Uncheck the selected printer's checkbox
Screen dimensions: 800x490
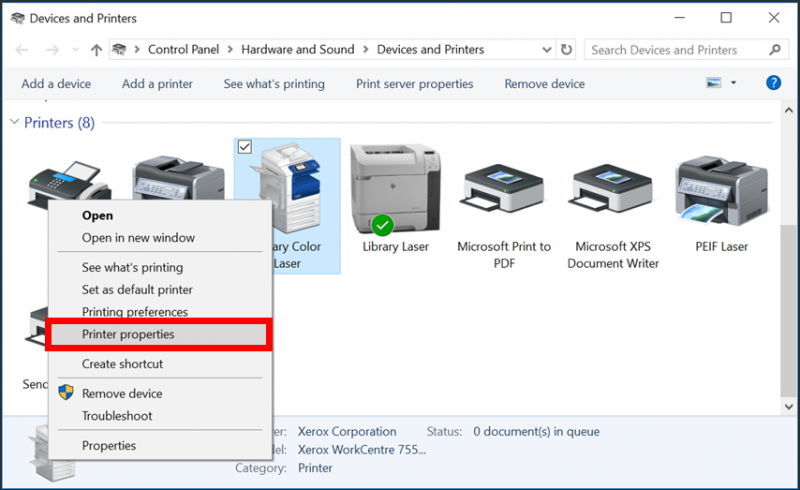click(x=245, y=148)
